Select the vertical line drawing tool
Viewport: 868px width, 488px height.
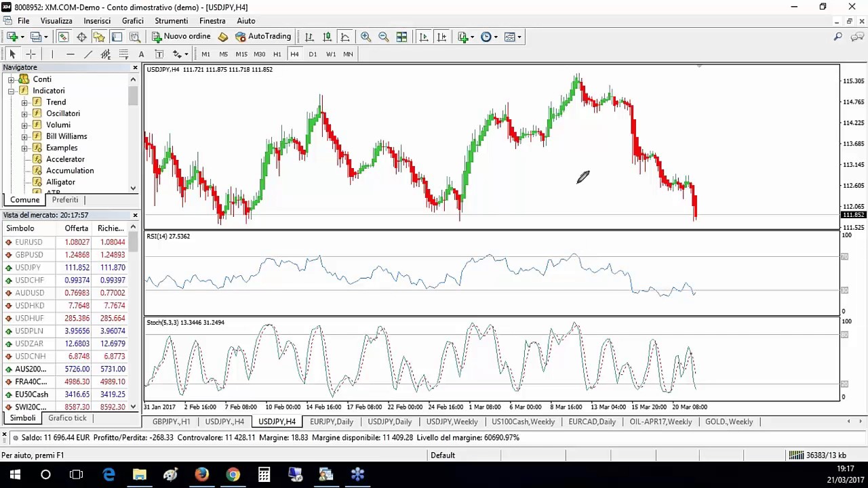(x=52, y=54)
